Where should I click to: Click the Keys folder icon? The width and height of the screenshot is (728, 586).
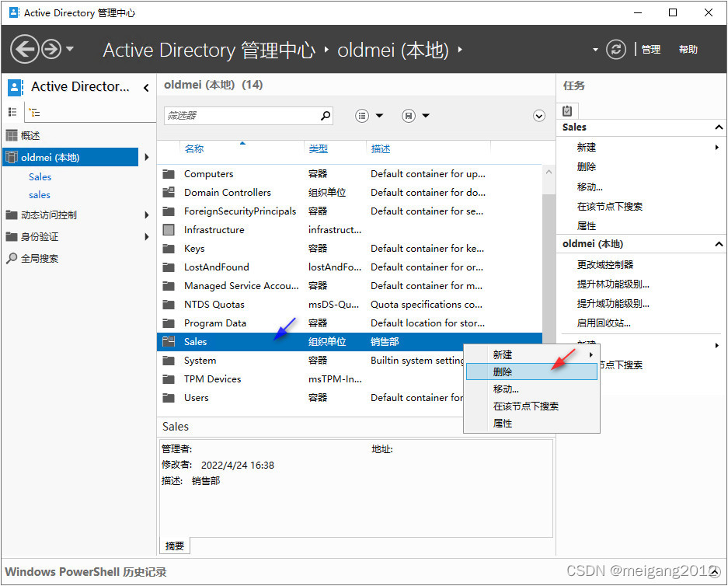(x=169, y=249)
